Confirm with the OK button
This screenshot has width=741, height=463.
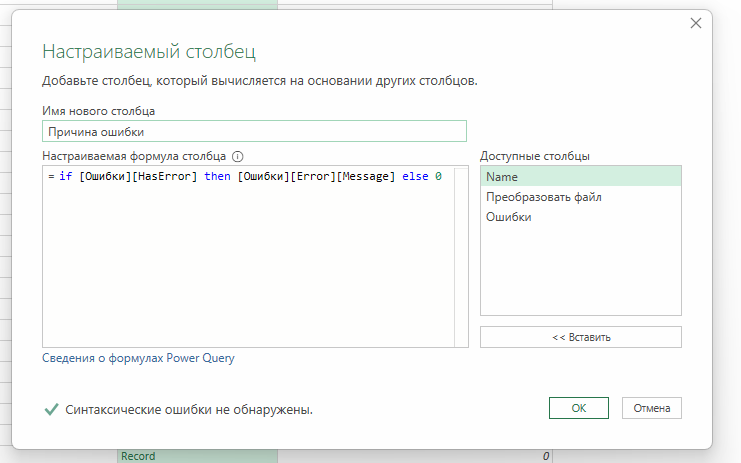tap(578, 408)
